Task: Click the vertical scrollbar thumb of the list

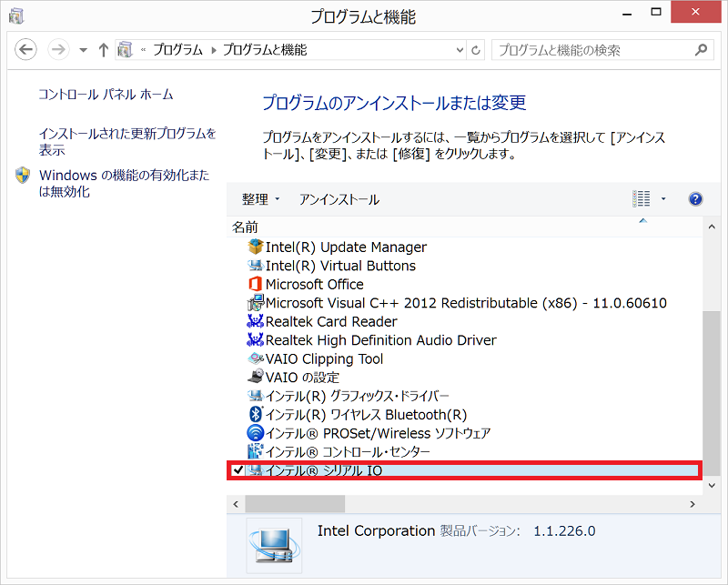Action: pyautogui.click(x=712, y=393)
